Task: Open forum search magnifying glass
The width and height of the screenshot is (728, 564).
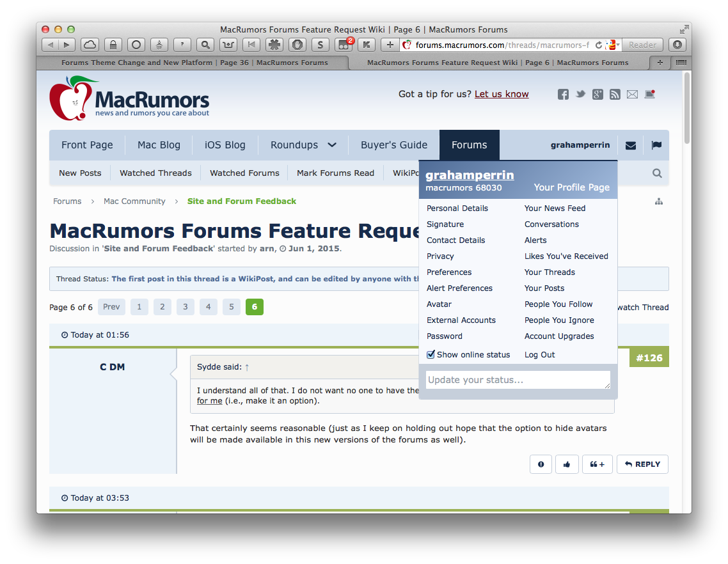Action: (x=657, y=173)
